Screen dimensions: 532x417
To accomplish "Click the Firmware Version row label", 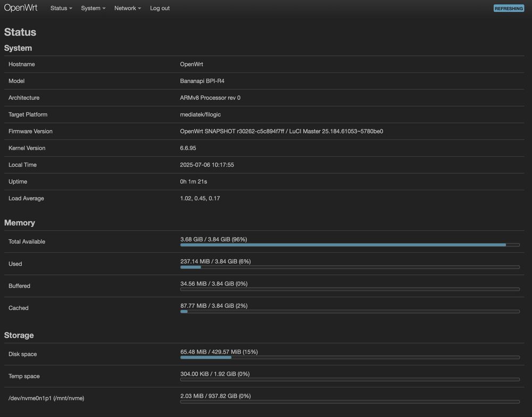I will pos(30,131).
